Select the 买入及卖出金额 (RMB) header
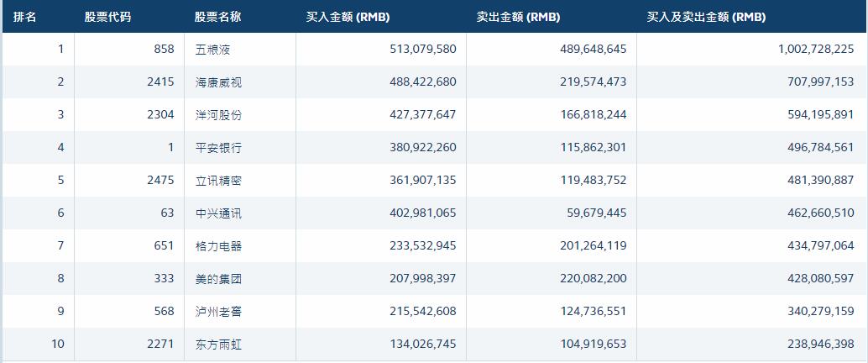Image resolution: width=868 pixels, height=363 pixels. (x=706, y=17)
